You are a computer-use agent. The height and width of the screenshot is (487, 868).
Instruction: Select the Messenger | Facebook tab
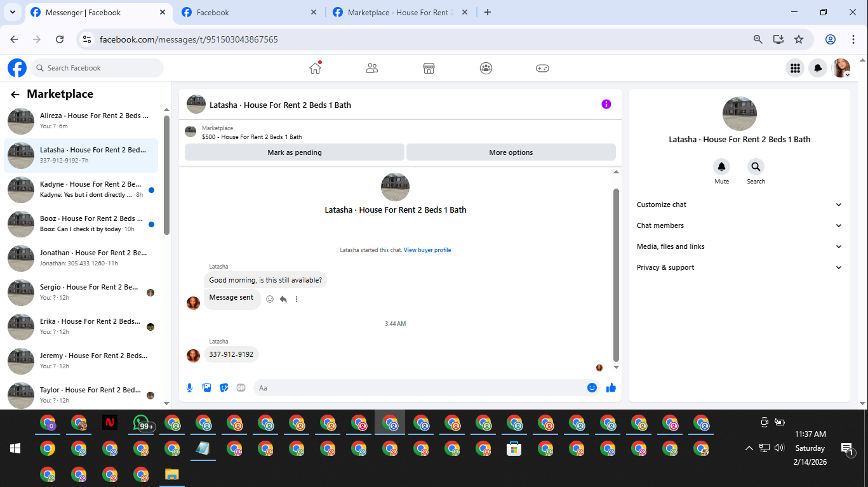(x=97, y=13)
